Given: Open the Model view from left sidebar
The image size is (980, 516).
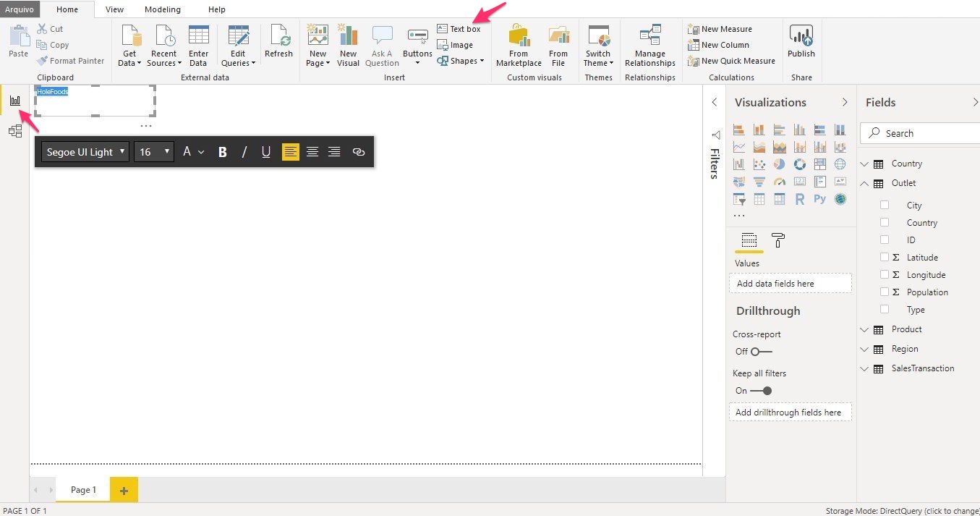Looking at the screenshot, I should point(15,131).
